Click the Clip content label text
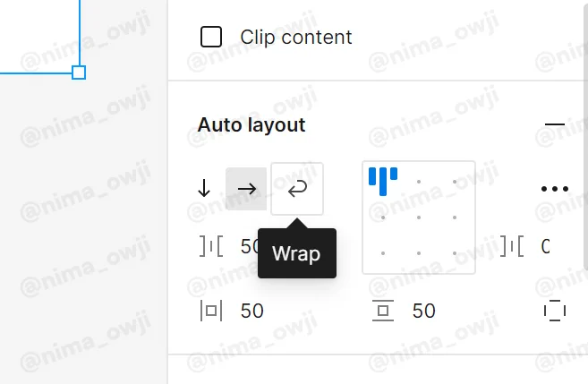The width and height of the screenshot is (588, 384). point(296,37)
